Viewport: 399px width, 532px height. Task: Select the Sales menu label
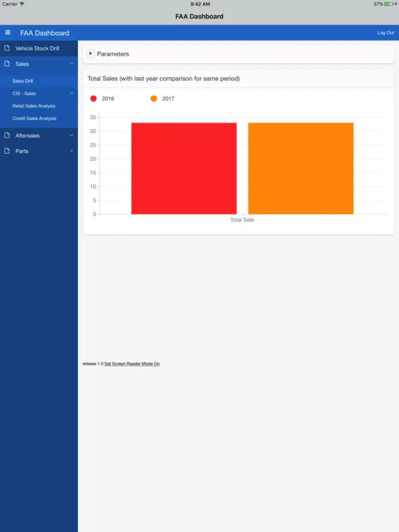(22, 64)
